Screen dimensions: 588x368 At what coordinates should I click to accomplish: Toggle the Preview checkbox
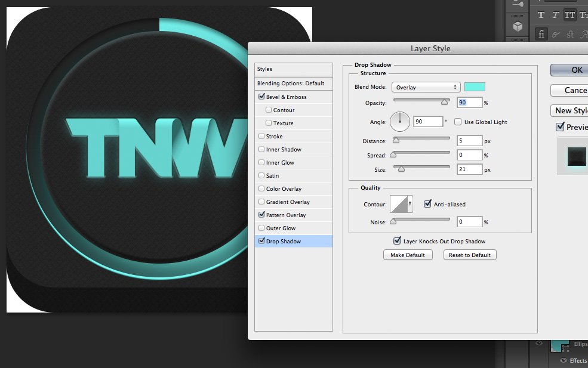[x=560, y=126]
